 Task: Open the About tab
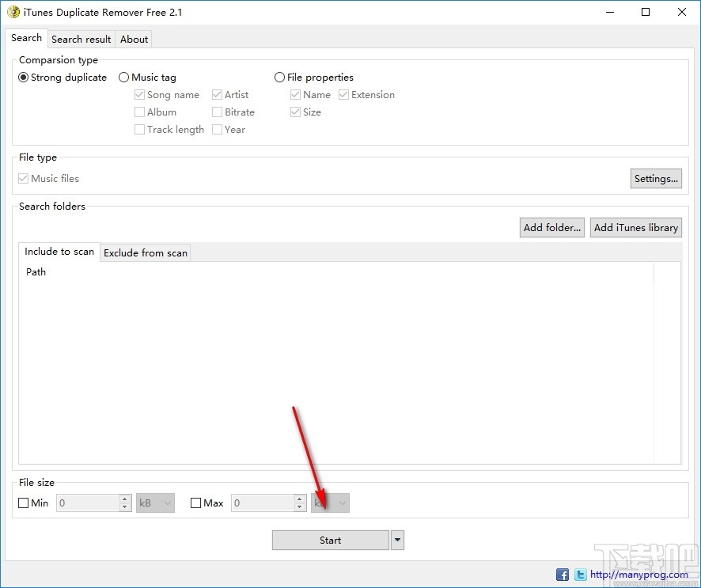(x=134, y=39)
